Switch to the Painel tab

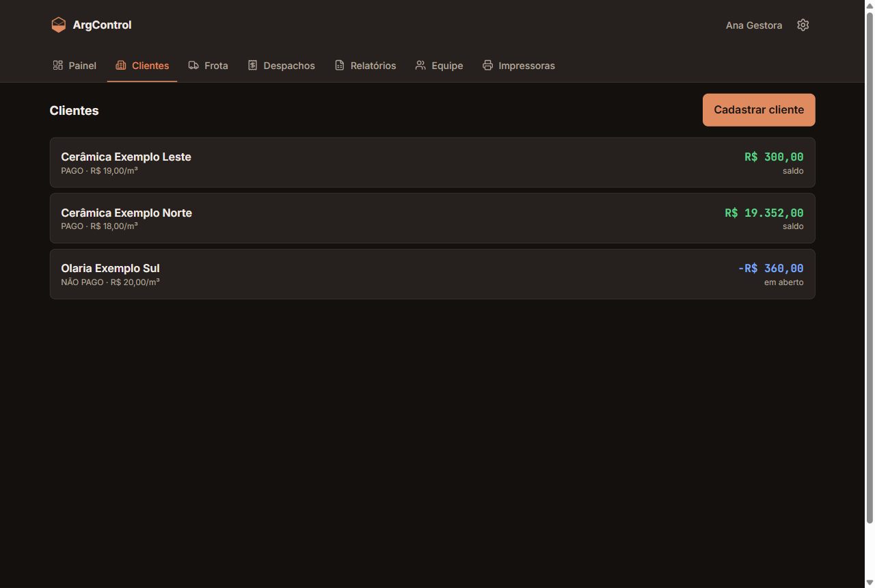click(75, 66)
